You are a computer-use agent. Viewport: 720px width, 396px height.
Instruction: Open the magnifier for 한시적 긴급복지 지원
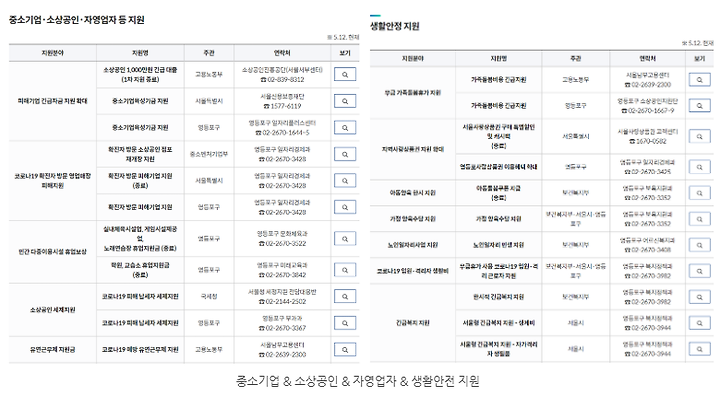(699, 297)
